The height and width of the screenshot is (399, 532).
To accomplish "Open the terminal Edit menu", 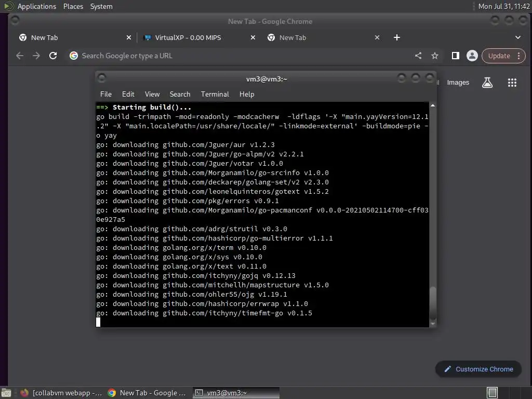I will point(128,95).
